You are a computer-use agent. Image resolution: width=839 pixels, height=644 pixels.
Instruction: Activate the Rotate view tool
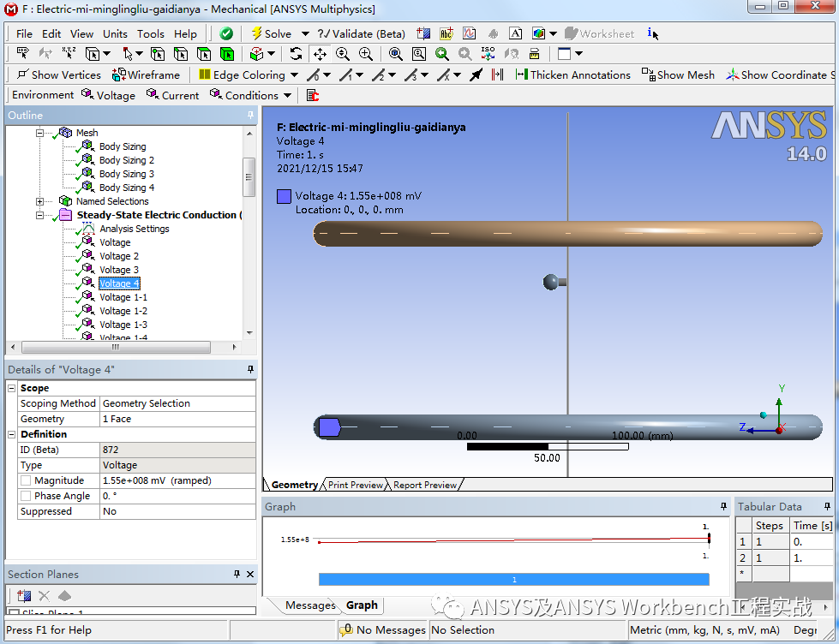tap(296, 54)
